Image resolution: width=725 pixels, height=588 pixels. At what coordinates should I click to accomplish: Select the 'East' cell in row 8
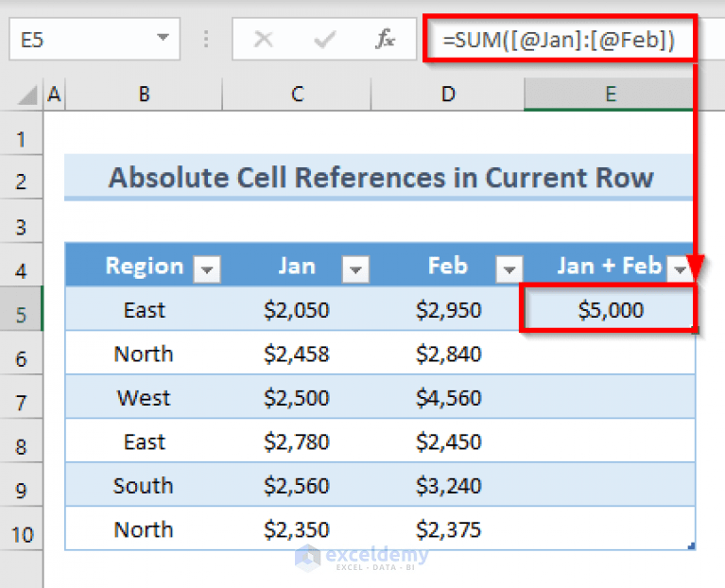pos(144,441)
